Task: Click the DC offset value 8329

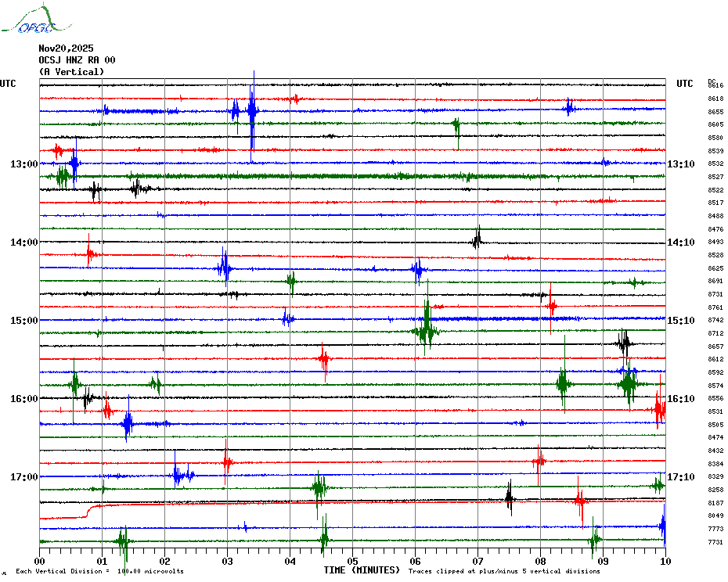Action: 715,476
